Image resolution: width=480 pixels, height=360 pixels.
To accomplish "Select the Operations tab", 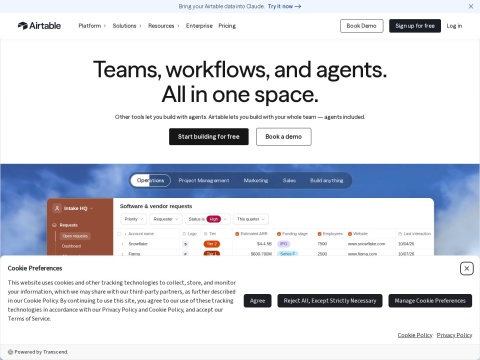I will coord(150,180).
